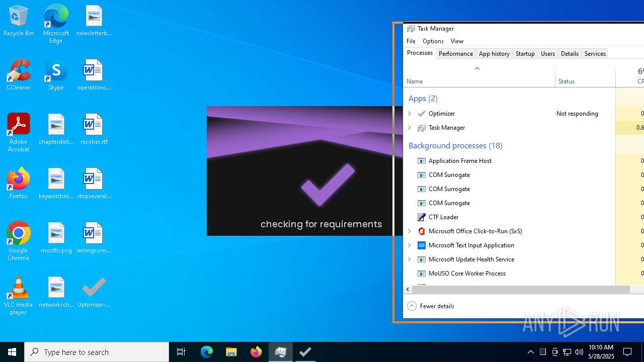The width and height of the screenshot is (644, 362).
Task: Open File Explorer from taskbar
Action: [x=231, y=352]
